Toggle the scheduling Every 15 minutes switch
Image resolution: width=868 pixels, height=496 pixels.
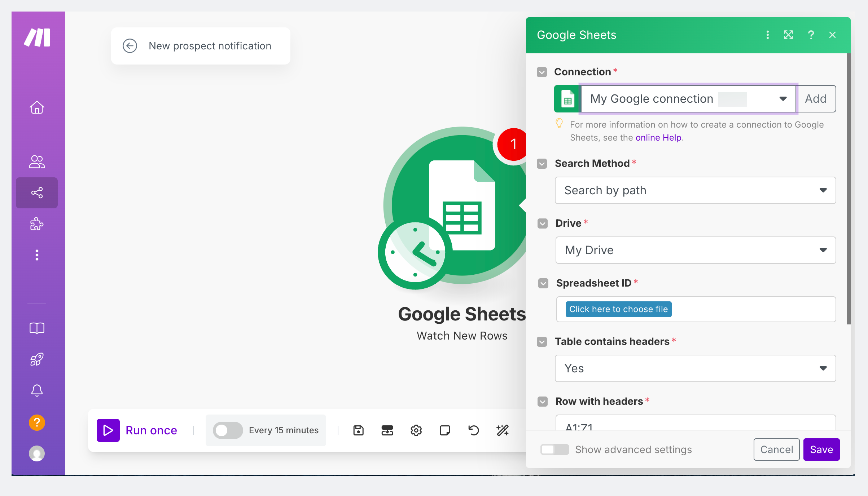228,430
